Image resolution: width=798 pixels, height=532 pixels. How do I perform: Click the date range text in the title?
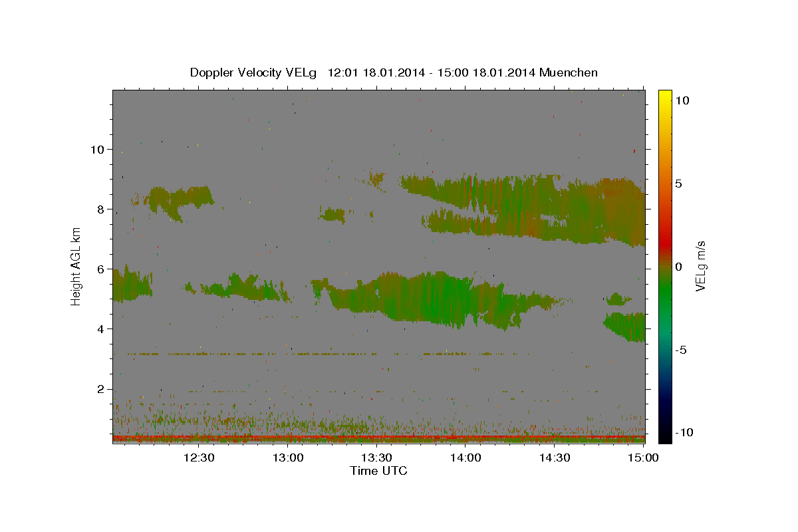point(433,72)
